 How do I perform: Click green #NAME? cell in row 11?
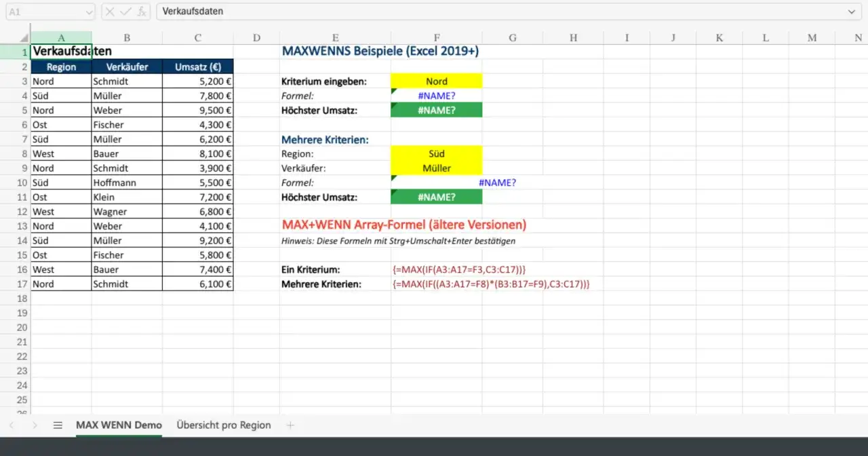tap(437, 197)
